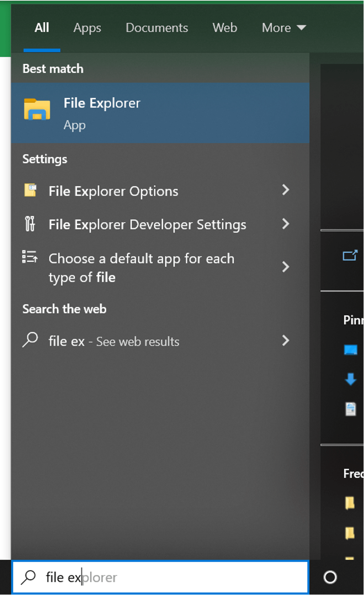
Task: Click the default app list icon
Action: (30, 257)
